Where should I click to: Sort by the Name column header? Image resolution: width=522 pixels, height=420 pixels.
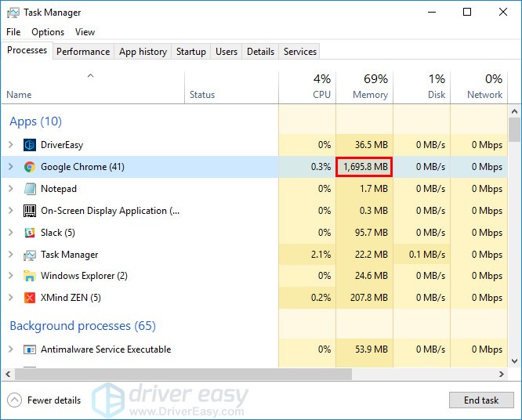[93, 87]
